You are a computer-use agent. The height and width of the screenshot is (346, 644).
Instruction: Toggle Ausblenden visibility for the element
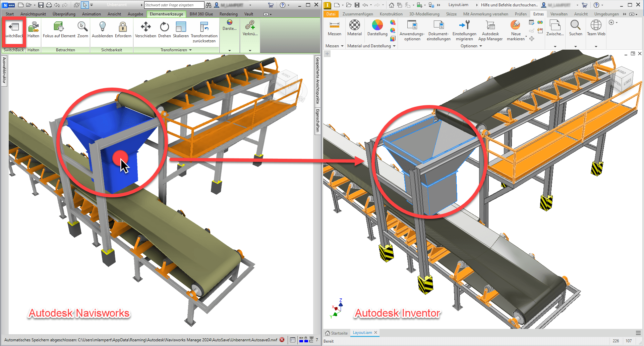pos(102,28)
